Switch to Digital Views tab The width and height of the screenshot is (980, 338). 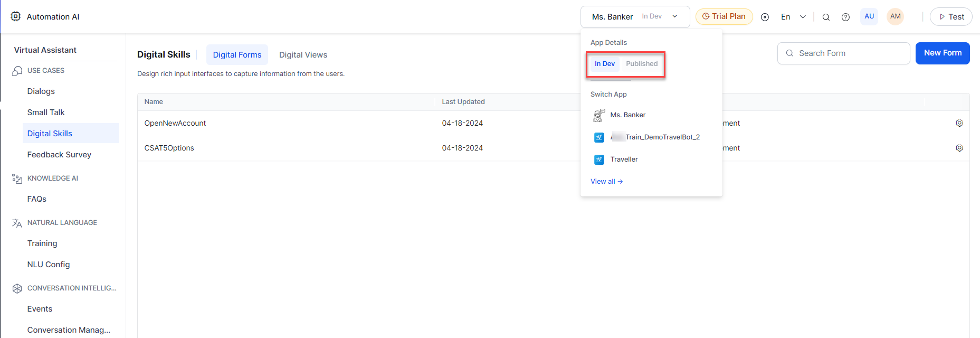point(303,55)
